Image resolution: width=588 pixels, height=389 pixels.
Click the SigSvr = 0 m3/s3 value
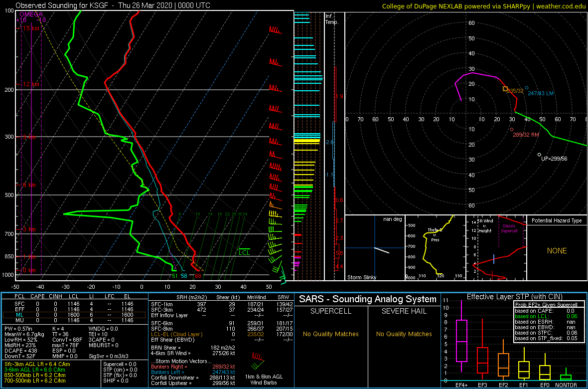click(x=109, y=356)
